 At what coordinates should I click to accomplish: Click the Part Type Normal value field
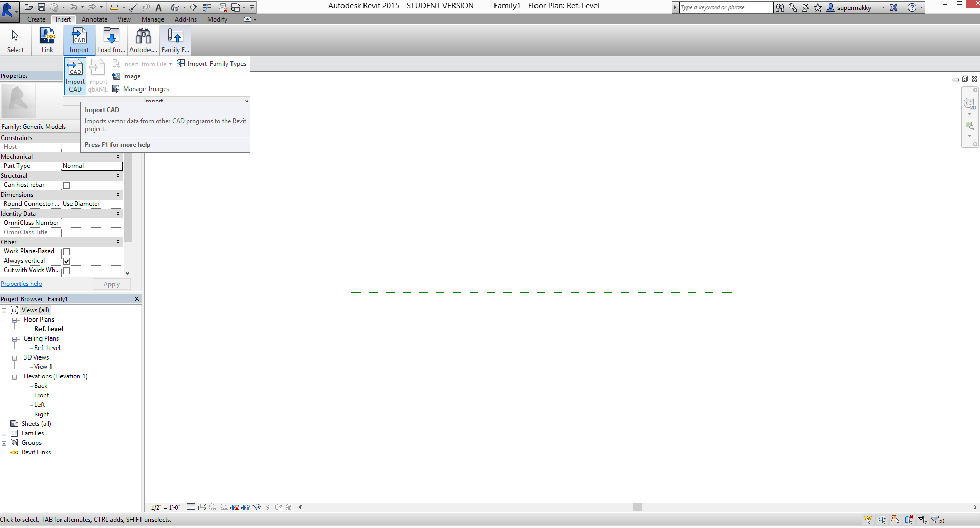tap(92, 166)
